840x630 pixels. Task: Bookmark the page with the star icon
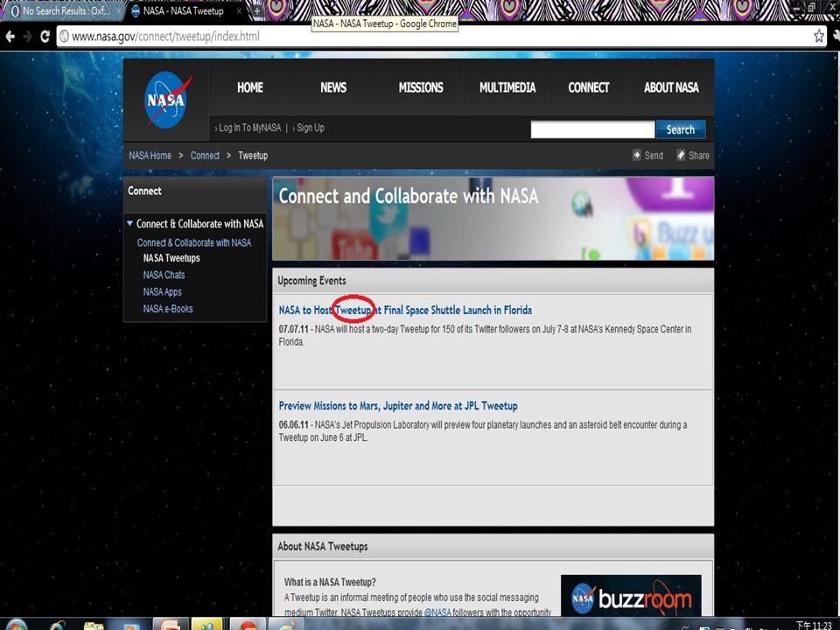(x=819, y=36)
